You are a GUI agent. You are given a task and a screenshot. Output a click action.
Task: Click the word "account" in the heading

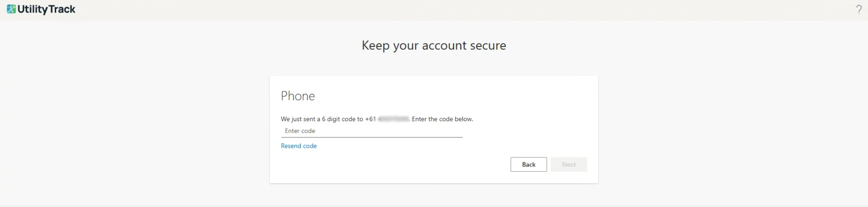coord(444,45)
